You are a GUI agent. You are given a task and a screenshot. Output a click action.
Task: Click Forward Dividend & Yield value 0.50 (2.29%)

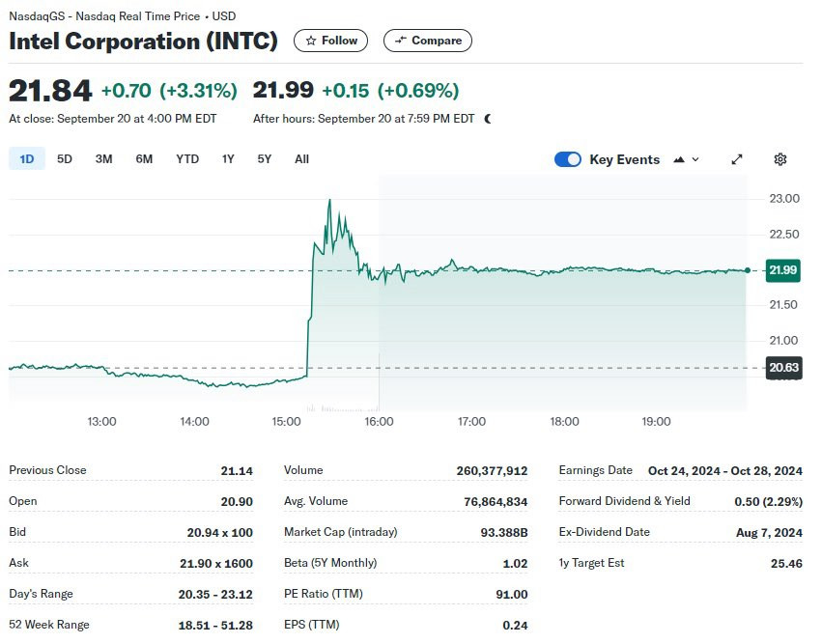(768, 501)
